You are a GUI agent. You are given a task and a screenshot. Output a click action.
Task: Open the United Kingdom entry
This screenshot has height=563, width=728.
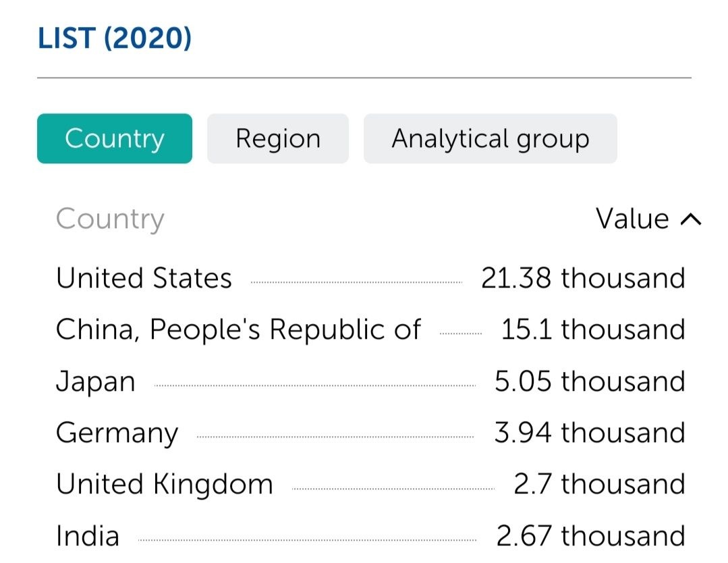point(164,484)
